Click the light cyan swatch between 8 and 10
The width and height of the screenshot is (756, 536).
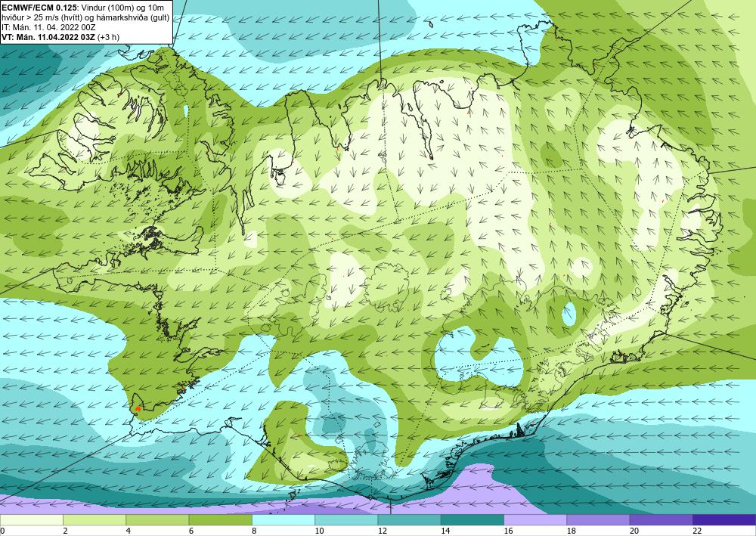pyautogui.click(x=283, y=519)
